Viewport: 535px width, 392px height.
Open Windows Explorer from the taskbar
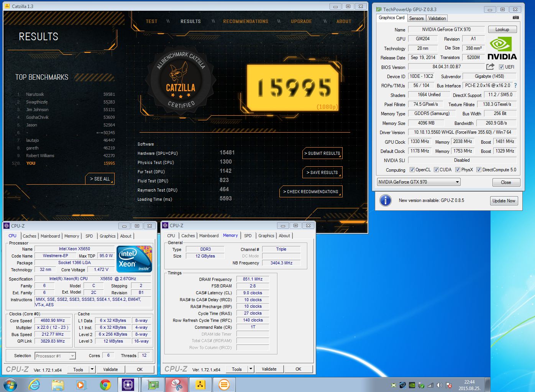[x=58, y=385]
